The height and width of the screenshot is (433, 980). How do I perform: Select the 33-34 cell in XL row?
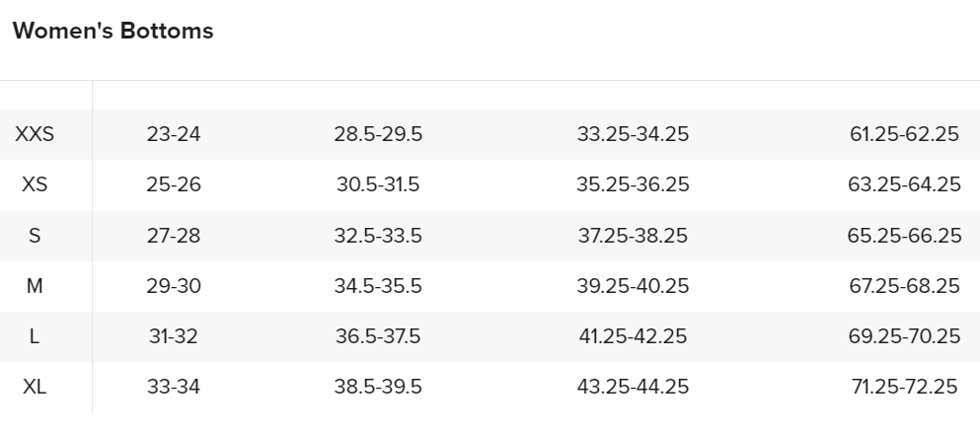(174, 387)
